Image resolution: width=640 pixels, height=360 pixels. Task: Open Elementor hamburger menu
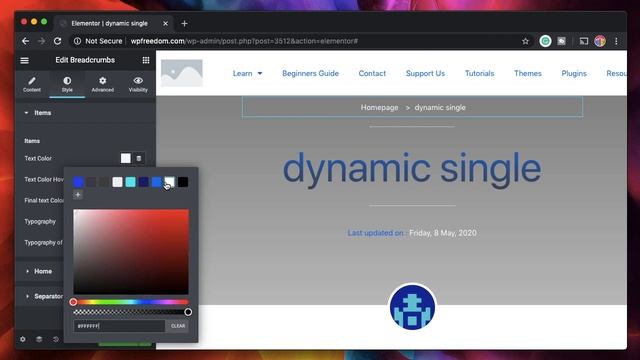click(x=24, y=60)
